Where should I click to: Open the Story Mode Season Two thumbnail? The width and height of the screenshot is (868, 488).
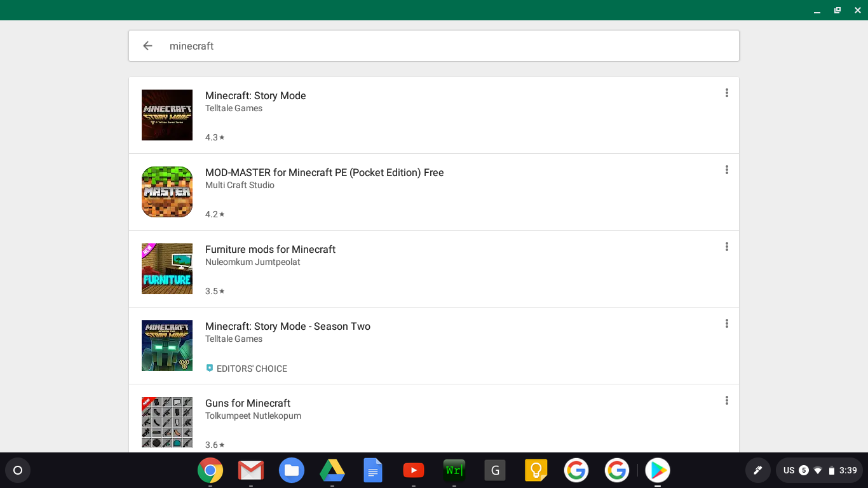tap(167, 346)
